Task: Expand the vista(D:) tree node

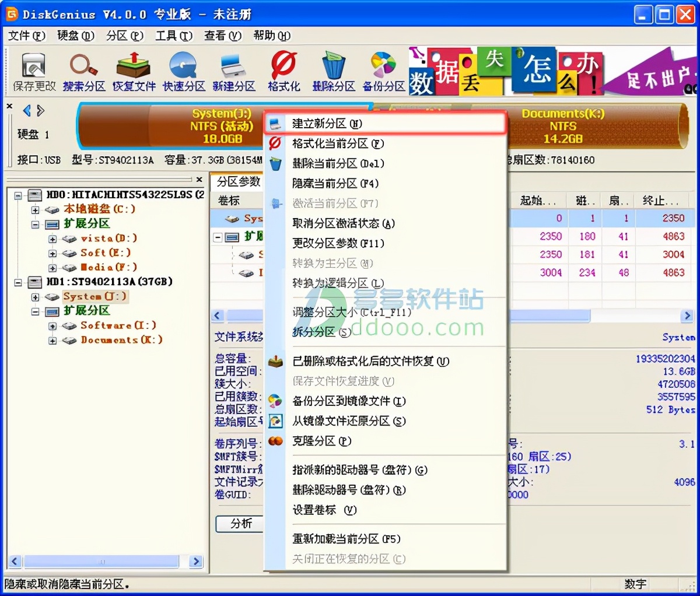Action: pyautogui.click(x=52, y=238)
